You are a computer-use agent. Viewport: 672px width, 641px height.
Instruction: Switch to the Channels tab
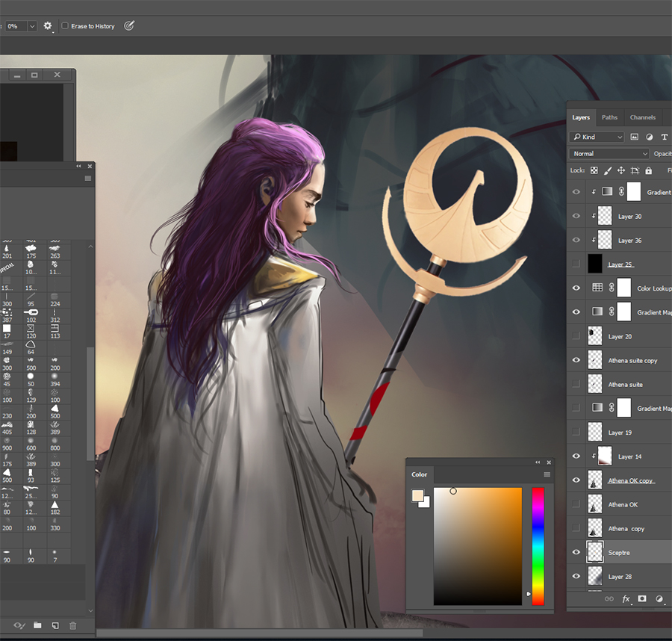(642, 117)
